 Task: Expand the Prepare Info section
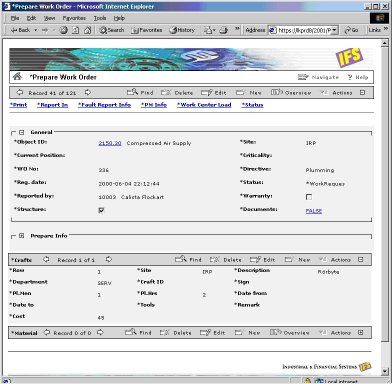[x=22, y=236]
